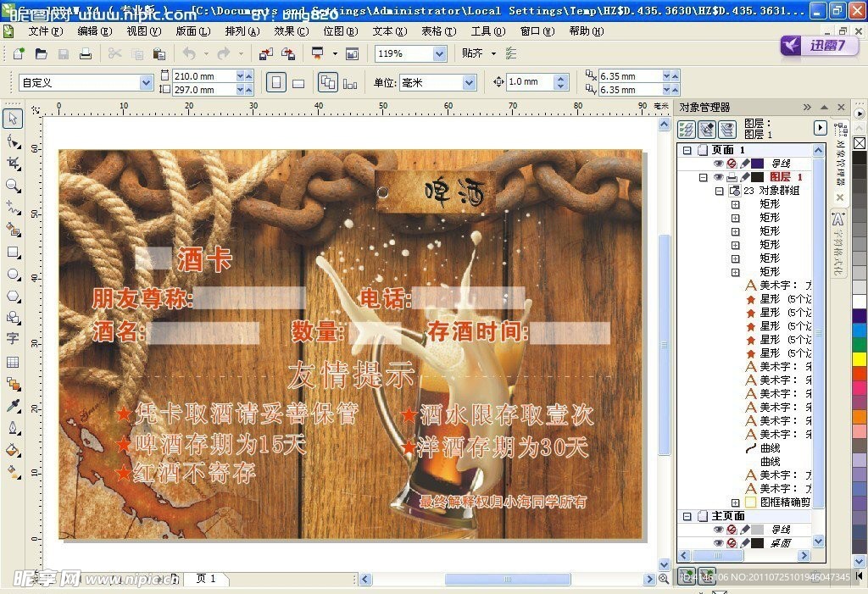This screenshot has width=868, height=594.
Task: Select the Table tool
Action: (13, 362)
